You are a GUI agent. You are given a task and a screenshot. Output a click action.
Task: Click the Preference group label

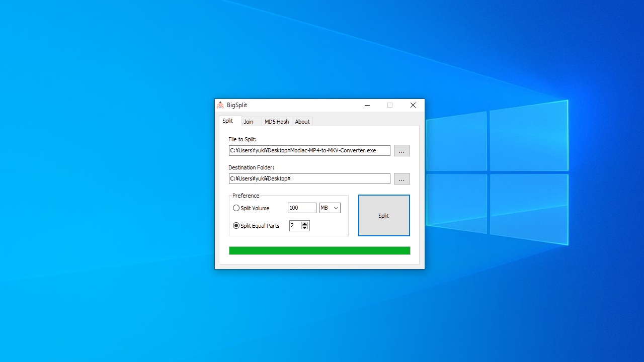coord(246,196)
